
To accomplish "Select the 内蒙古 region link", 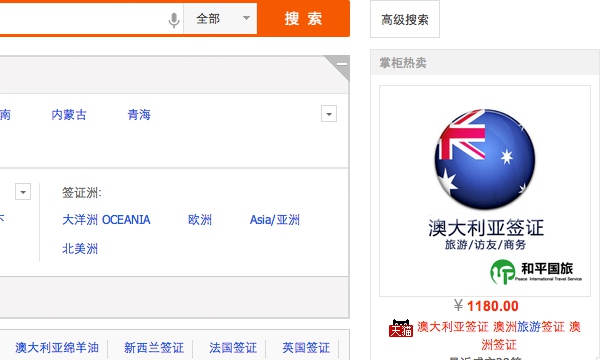I will pos(69,114).
